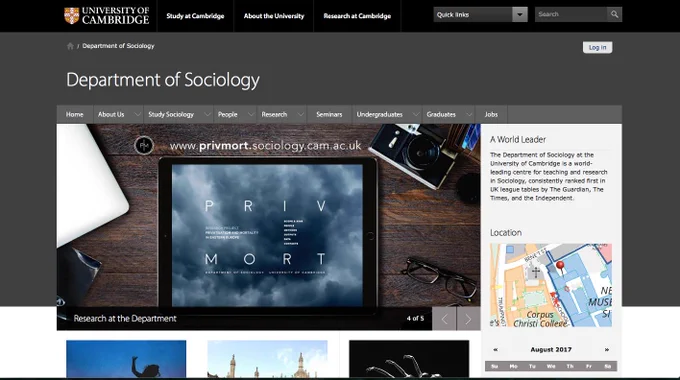
Task: Open the Undergraduates menu item
Action: pyautogui.click(x=379, y=115)
